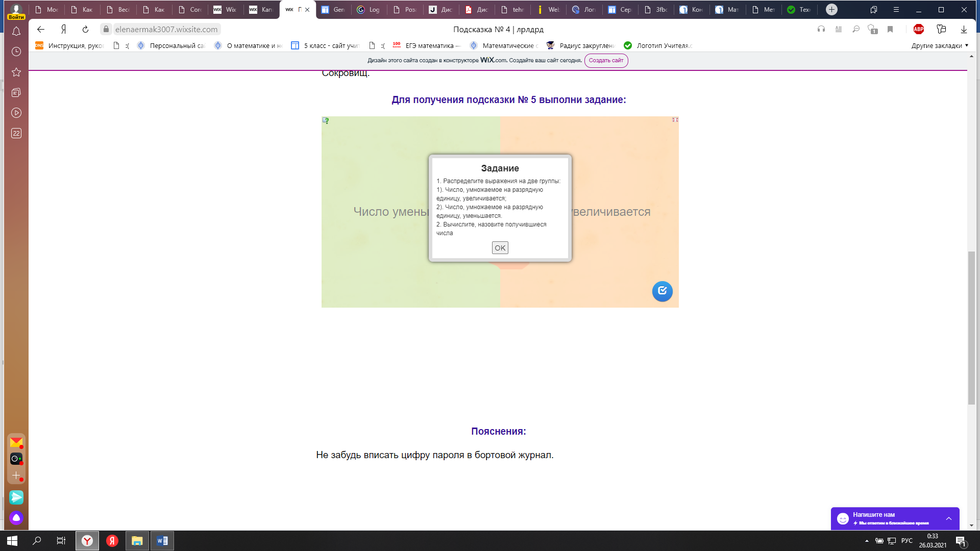Click the address bar URL field

pos(166,29)
